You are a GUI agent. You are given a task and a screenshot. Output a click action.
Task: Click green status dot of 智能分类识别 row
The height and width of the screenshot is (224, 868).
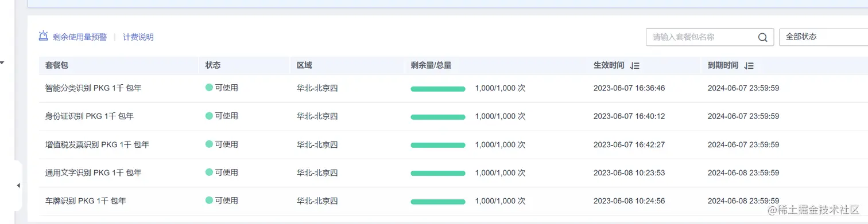tap(210, 88)
